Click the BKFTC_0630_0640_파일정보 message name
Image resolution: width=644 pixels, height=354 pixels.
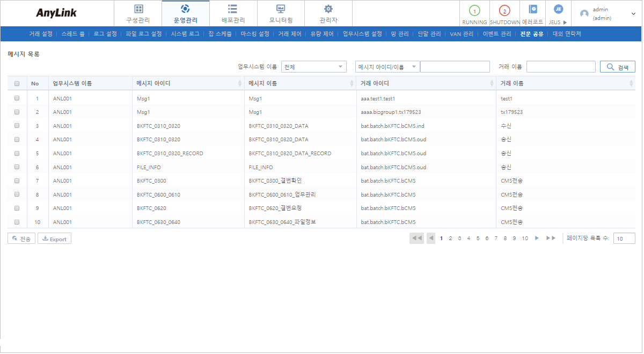282,222
